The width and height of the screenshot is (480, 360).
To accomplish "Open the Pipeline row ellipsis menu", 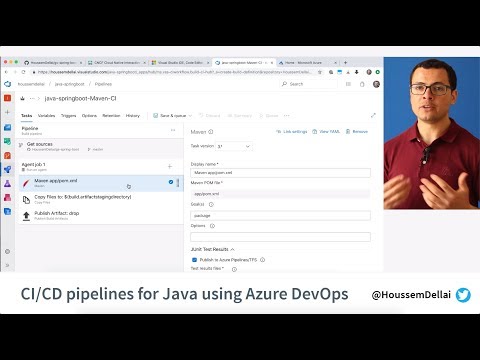I will click(173, 130).
